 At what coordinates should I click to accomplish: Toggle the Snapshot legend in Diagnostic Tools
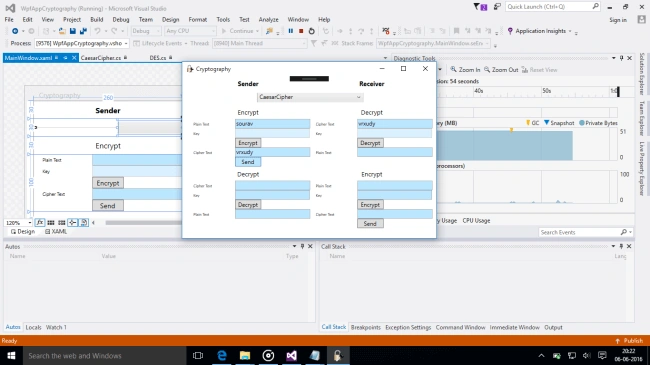click(559, 123)
